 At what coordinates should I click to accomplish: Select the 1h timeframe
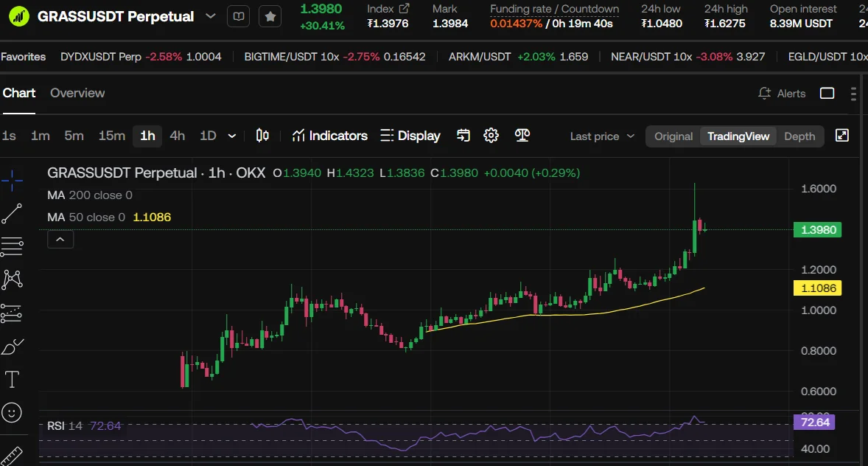147,136
